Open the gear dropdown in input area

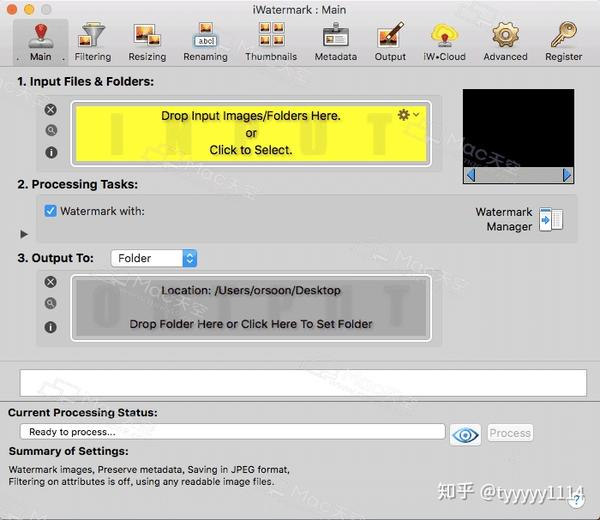408,115
